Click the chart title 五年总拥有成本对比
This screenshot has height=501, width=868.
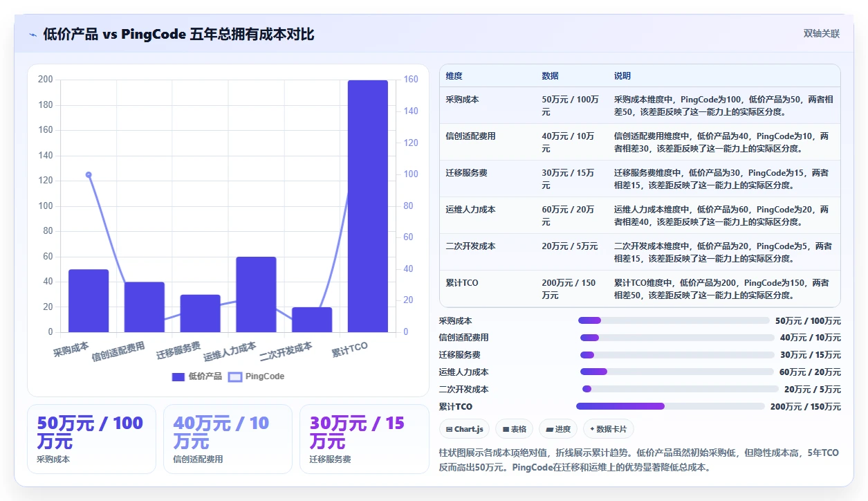[x=252, y=34]
